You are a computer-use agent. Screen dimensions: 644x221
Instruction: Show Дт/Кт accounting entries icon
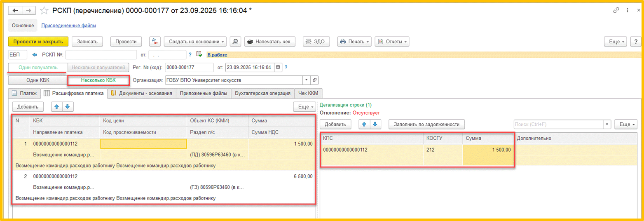(x=155, y=41)
